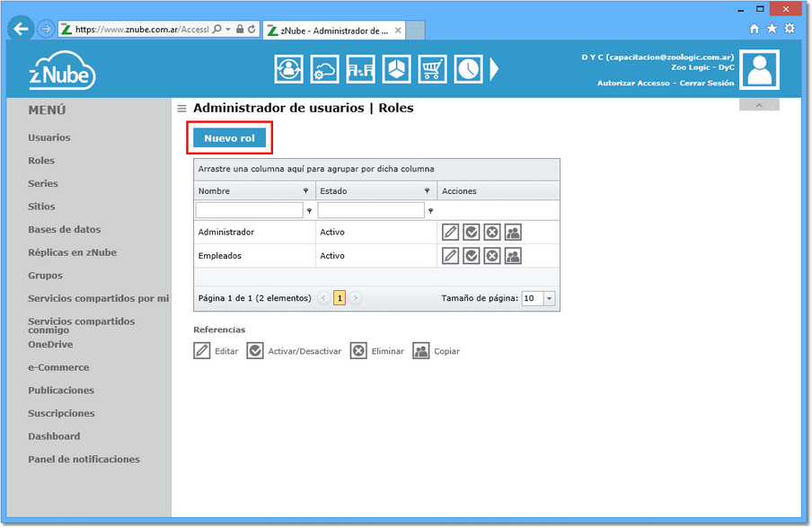Select the Empleados name cell
Image resolution: width=812 pixels, height=528 pixels.
click(255, 256)
